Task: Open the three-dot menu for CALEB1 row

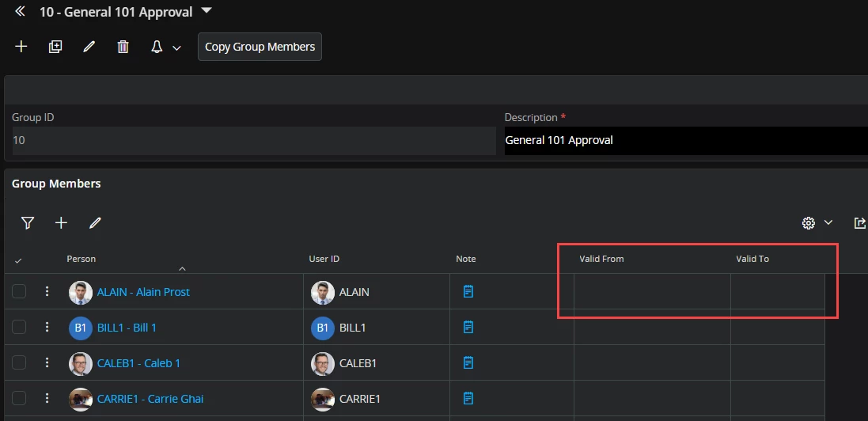Action: coord(47,363)
